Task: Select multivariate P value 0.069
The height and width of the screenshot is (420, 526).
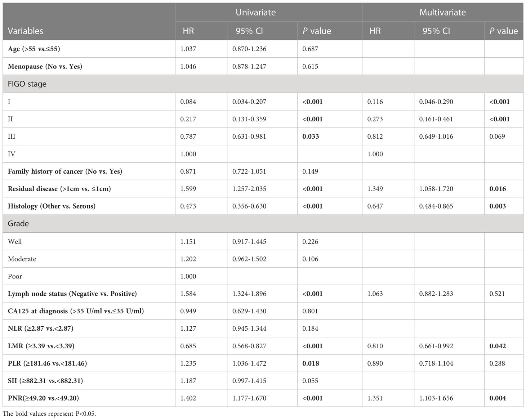Action: pyautogui.click(x=497, y=137)
